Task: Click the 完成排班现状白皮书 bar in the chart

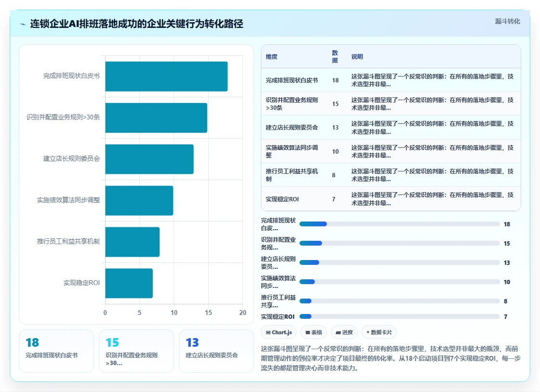Action: click(166, 77)
